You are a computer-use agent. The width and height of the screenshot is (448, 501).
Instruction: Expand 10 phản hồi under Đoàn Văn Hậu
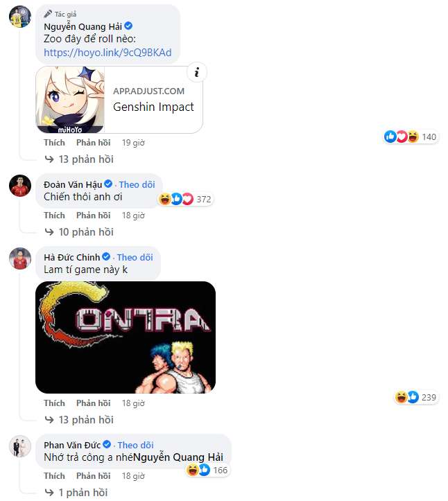79,232
